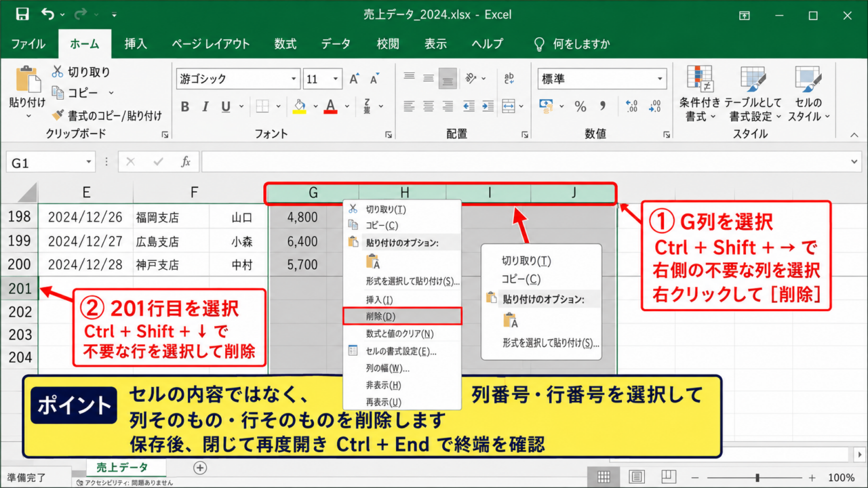Screen dimensions: 868x488
Task: Click the コピー copy icon
Action: [x=58, y=93]
